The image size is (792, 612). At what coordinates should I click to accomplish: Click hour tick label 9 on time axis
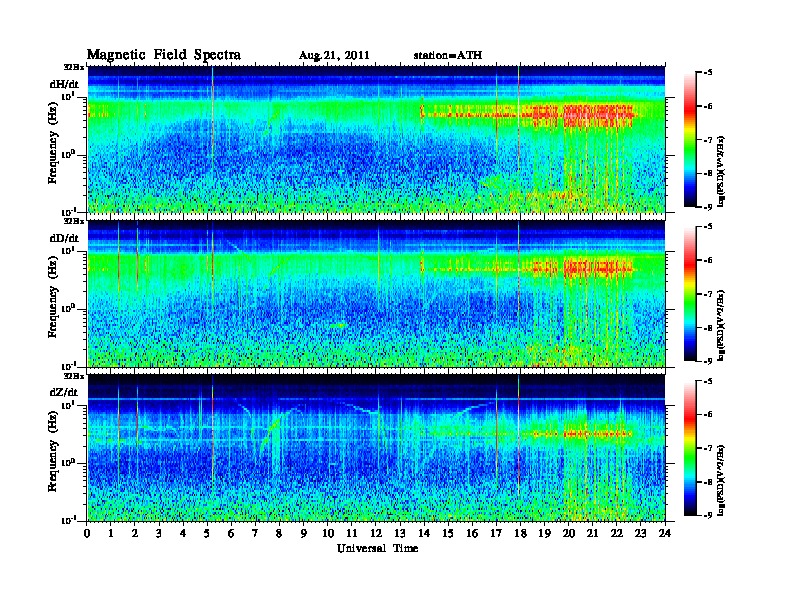[x=304, y=533]
